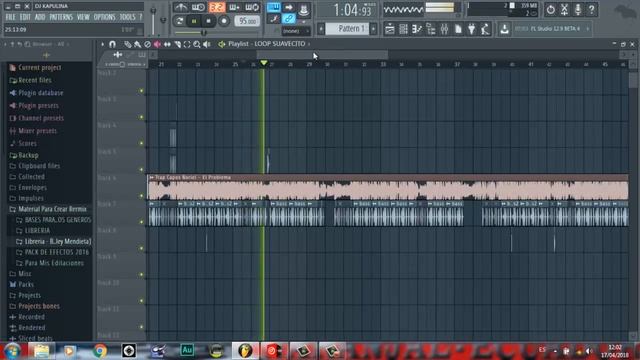Screen dimensions: 640x360
Task: Select the playlist delete tool
Action: click(x=147, y=44)
